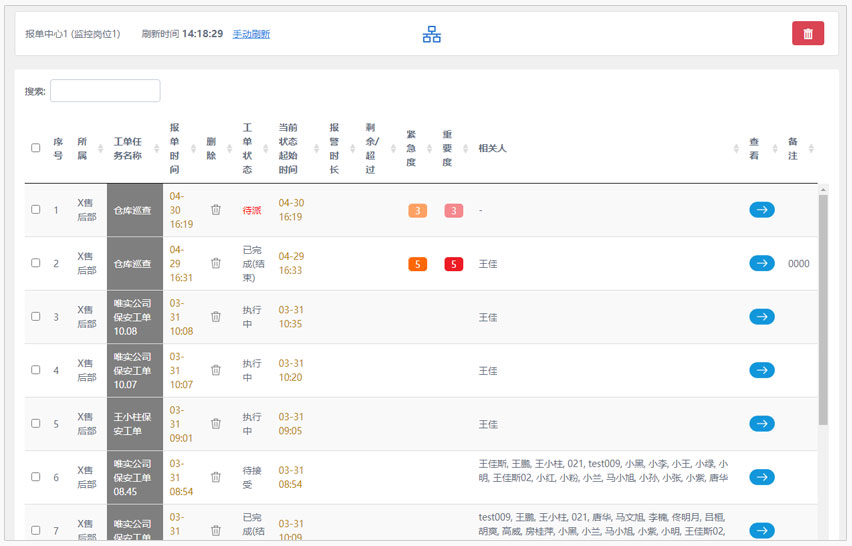Viewport: 852px width, 546px height.
Task: View row 7 with blue arrow button
Action: pos(761,530)
